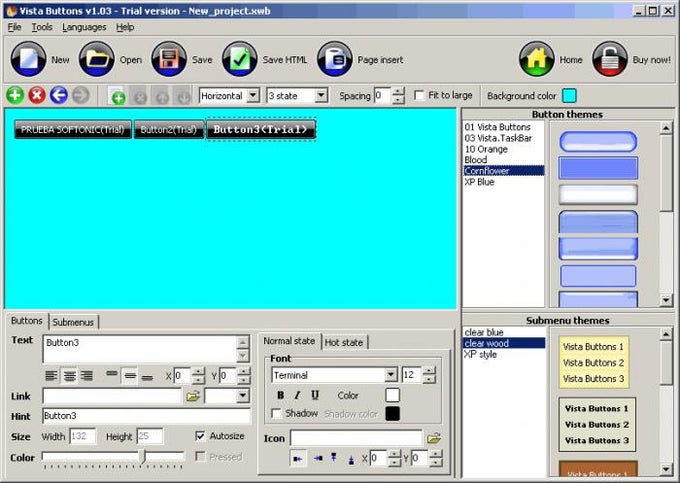Click the Save floppy disk icon
The height and width of the screenshot is (483, 680).
[169, 59]
